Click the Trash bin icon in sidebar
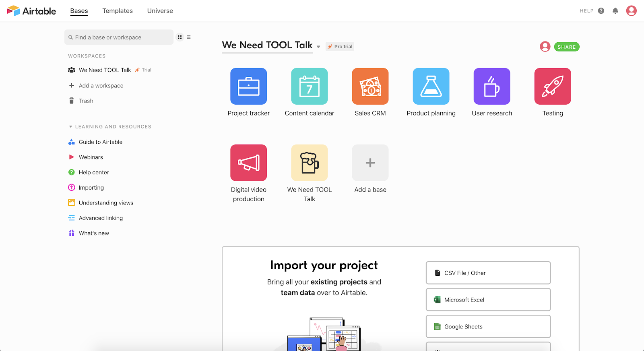The image size is (644, 351). pos(71,101)
